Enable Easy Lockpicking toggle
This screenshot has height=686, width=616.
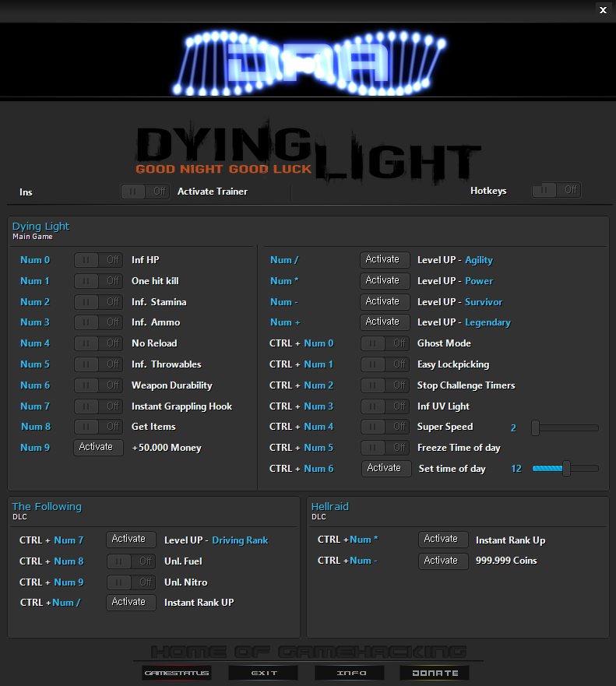(385, 364)
